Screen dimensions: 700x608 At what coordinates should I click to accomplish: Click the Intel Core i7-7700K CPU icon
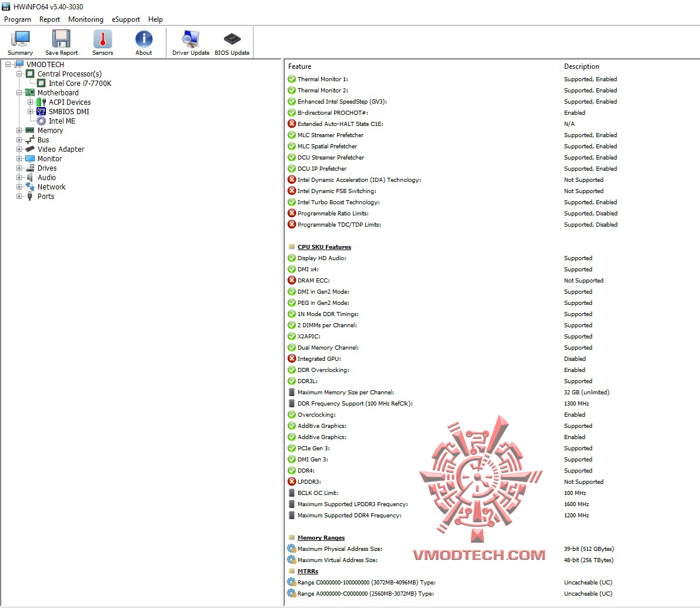coord(41,83)
